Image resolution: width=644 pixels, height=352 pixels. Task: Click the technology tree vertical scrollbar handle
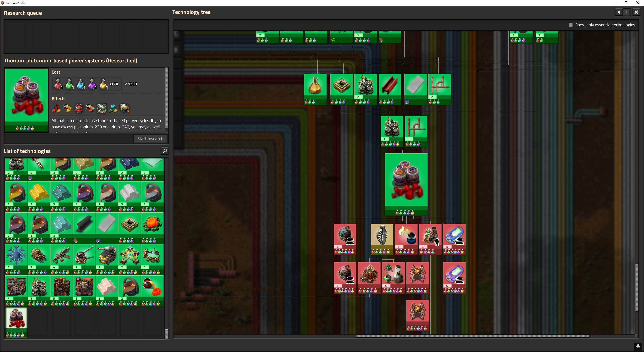(x=637, y=287)
